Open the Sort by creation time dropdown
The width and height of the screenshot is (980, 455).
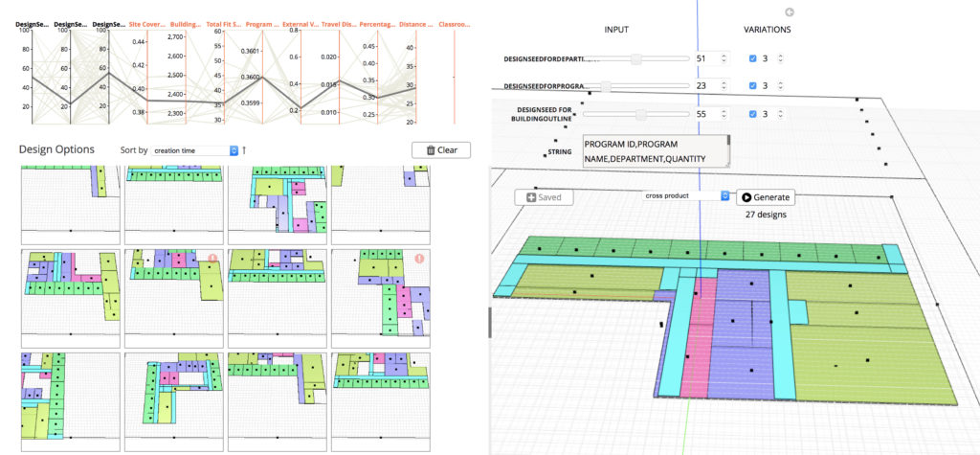click(x=194, y=150)
